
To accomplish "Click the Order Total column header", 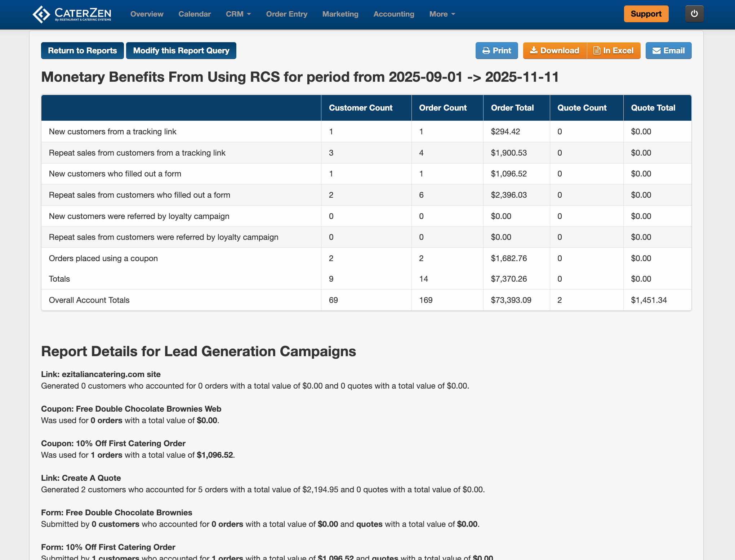I will (512, 108).
